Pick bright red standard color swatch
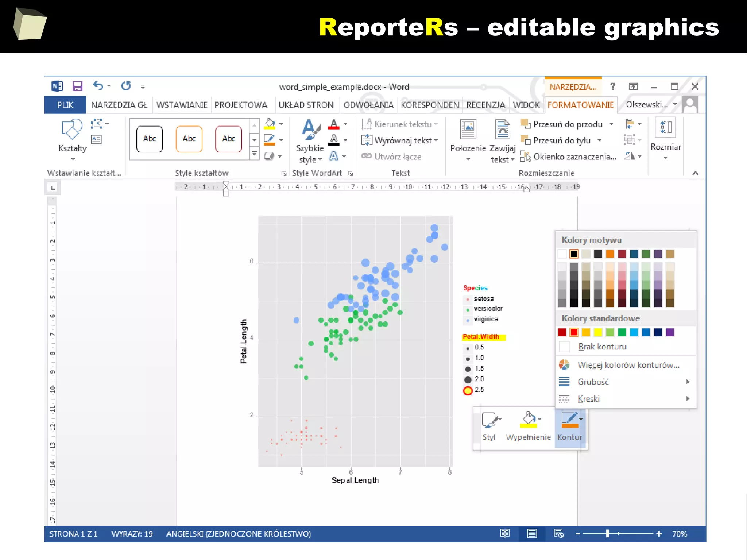Screen dimensions: 747x560 (574, 332)
